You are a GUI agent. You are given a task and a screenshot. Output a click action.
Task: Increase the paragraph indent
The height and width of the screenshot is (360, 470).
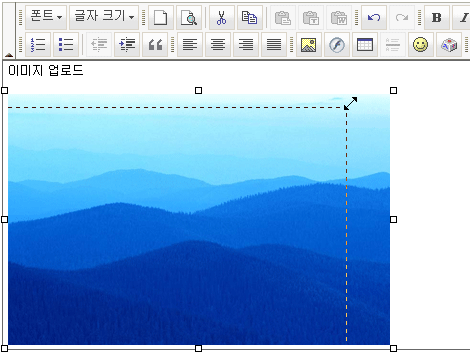pyautogui.click(x=127, y=44)
